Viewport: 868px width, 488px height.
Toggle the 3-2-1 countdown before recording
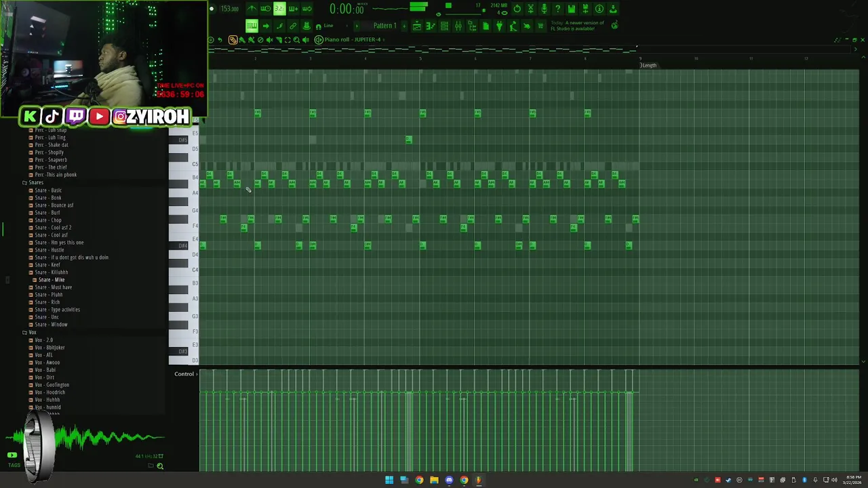[279, 8]
